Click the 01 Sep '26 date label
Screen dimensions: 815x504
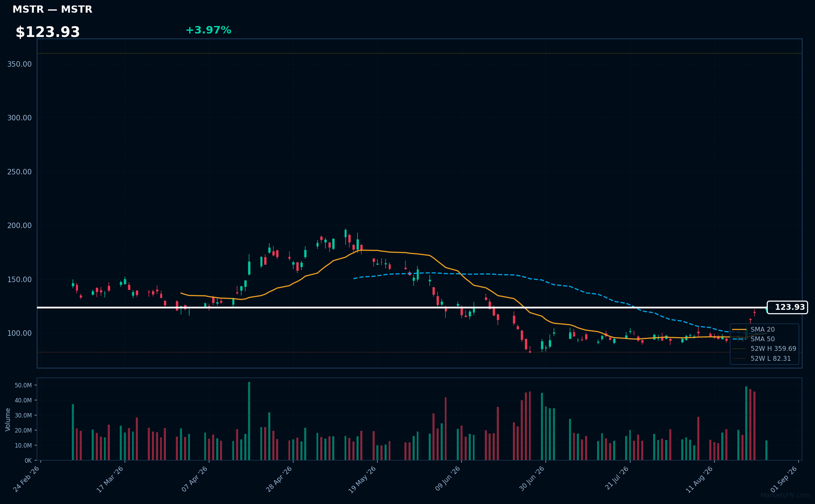click(x=784, y=479)
